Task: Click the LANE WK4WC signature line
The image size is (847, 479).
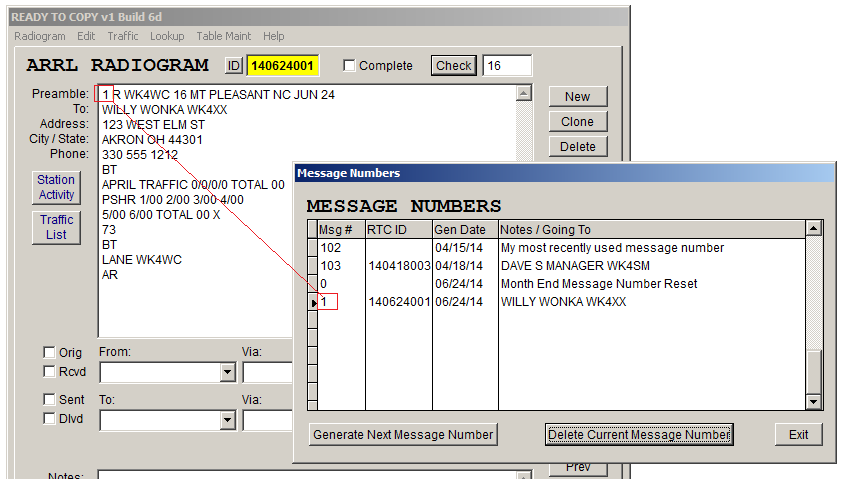Action: [x=142, y=260]
